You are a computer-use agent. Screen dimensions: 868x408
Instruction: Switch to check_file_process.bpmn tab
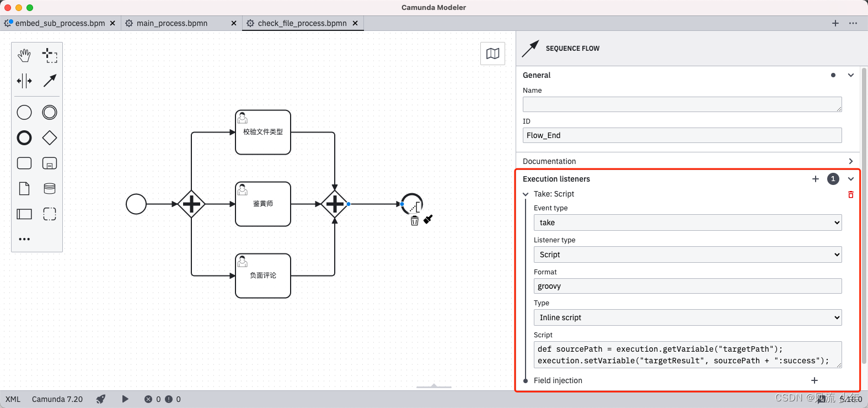coord(302,23)
